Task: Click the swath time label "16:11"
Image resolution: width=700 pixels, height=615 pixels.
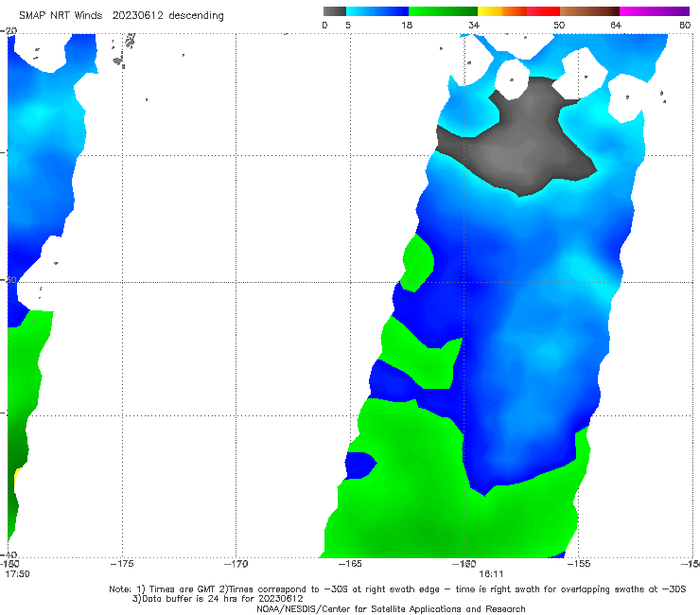Action: (491, 574)
